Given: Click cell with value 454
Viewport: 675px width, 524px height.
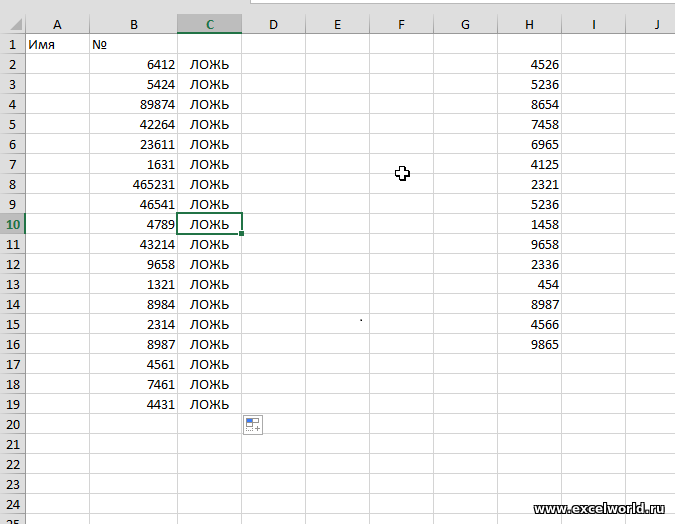Looking at the screenshot, I should pos(529,285).
